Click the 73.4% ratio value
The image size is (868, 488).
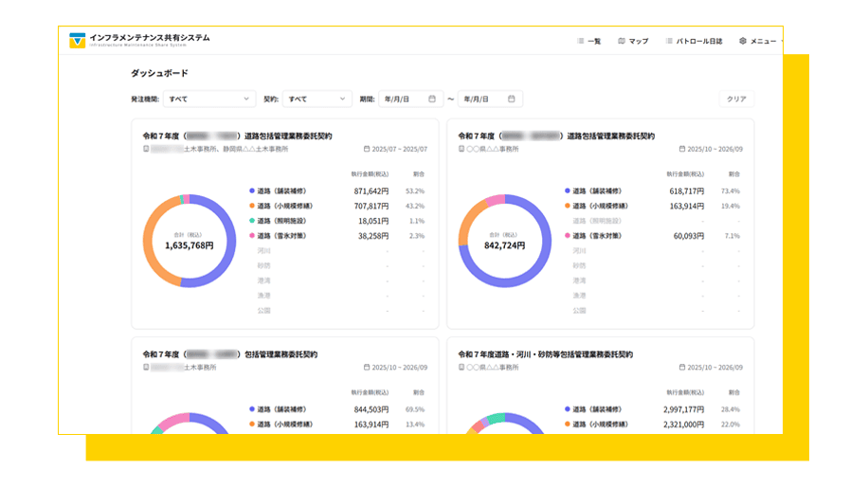(731, 190)
